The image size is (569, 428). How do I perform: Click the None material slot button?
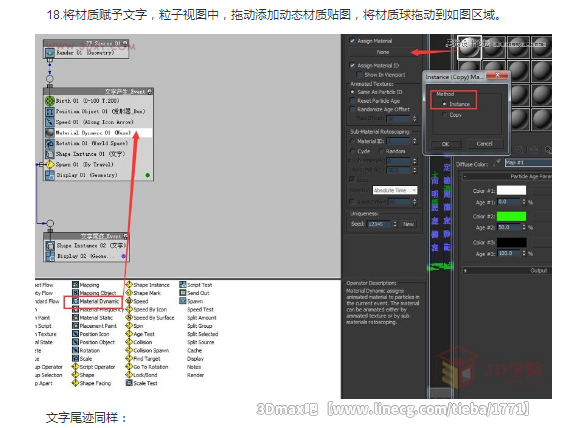(383, 52)
